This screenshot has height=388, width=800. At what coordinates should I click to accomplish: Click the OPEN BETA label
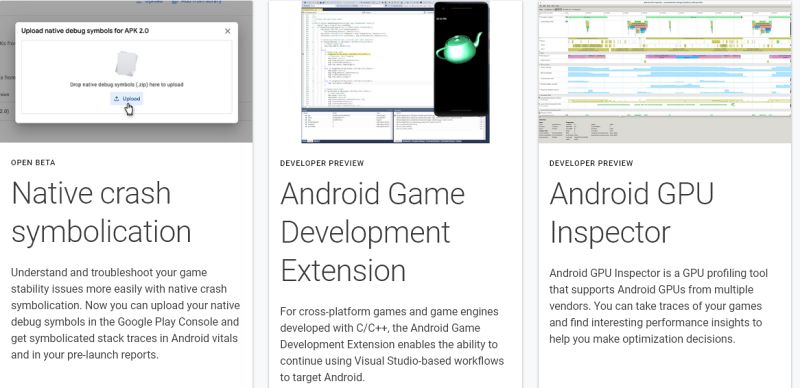click(x=33, y=163)
